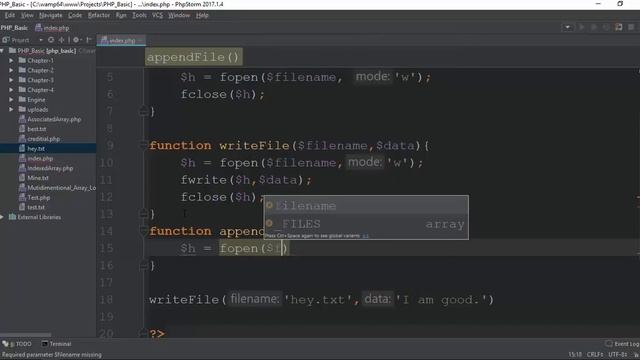Select hey.txt in project tree

(48, 149)
